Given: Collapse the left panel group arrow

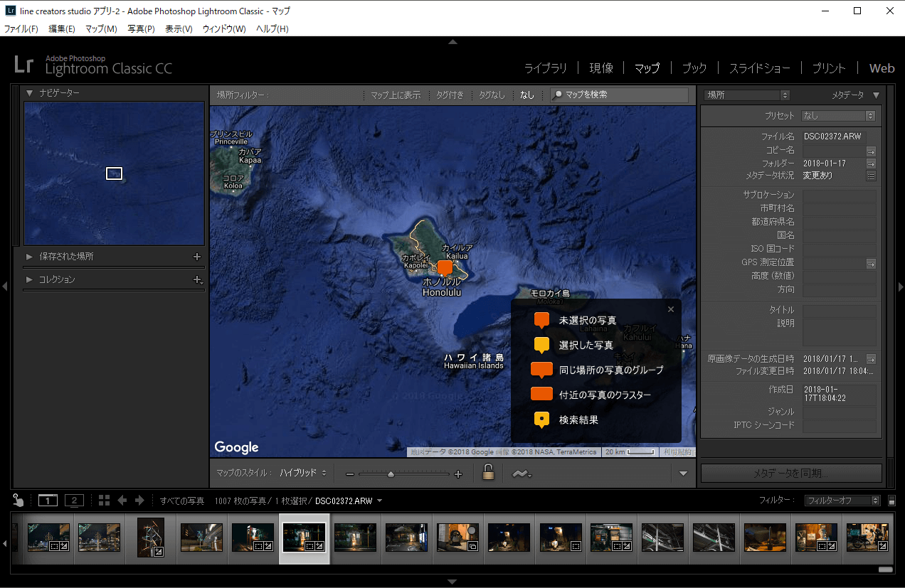Looking at the screenshot, I should [4, 287].
